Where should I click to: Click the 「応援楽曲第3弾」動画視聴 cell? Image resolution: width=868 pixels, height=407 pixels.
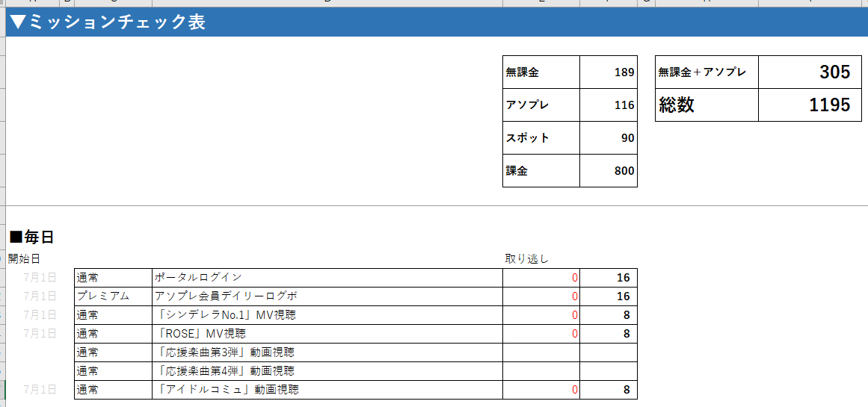point(327,352)
